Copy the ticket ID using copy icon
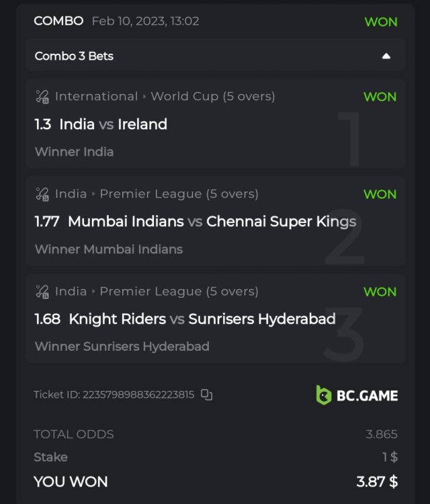 207,395
